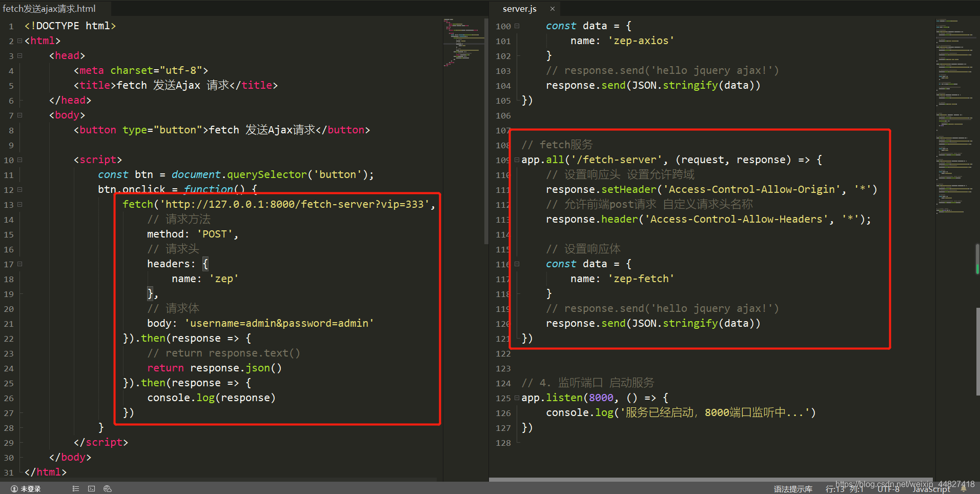Screen dimensions: 980x494
Task: Click 'zep-axios' string in server.js
Action: pos(641,41)
